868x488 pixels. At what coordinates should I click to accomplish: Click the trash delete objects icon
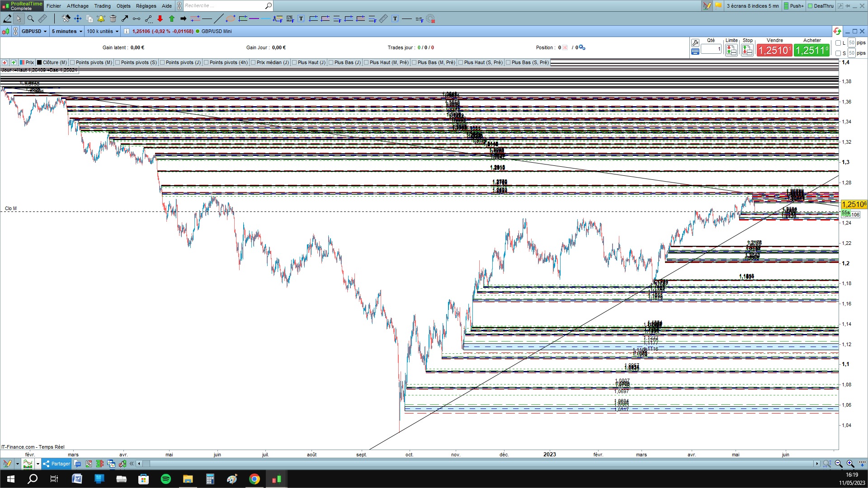[113, 19]
